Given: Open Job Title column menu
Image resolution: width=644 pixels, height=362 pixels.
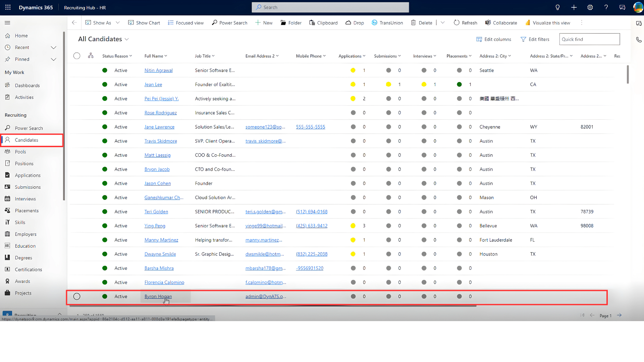Looking at the screenshot, I should (205, 56).
